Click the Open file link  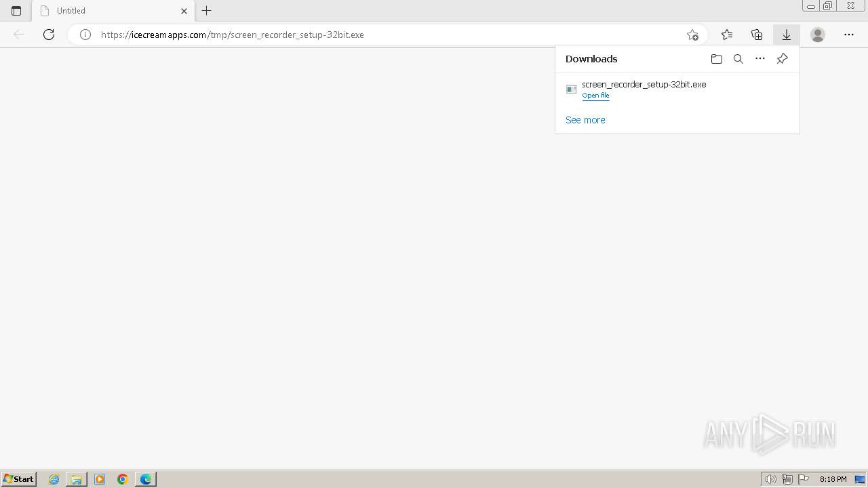click(x=595, y=96)
